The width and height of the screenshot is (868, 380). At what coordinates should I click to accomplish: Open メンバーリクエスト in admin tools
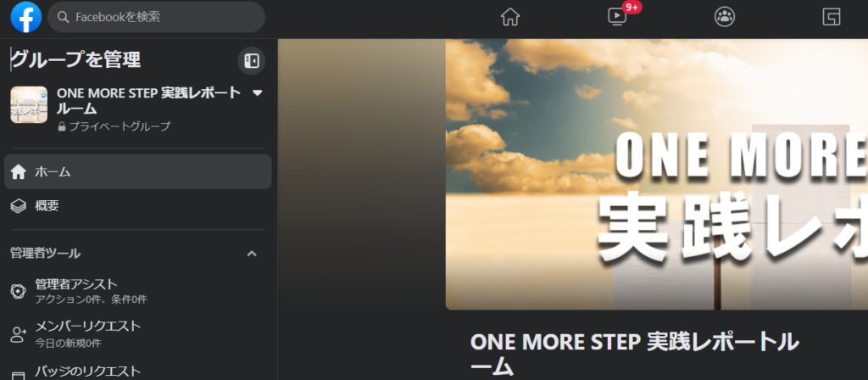pos(138,333)
